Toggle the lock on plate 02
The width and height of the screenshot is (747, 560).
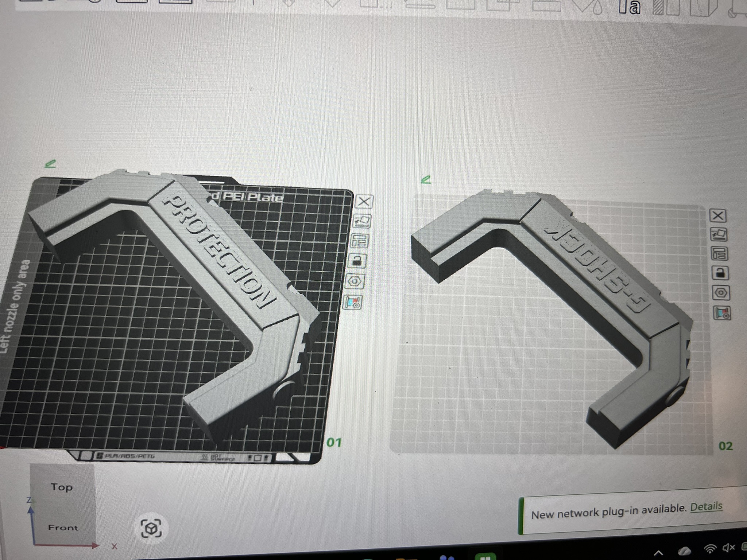720,273
